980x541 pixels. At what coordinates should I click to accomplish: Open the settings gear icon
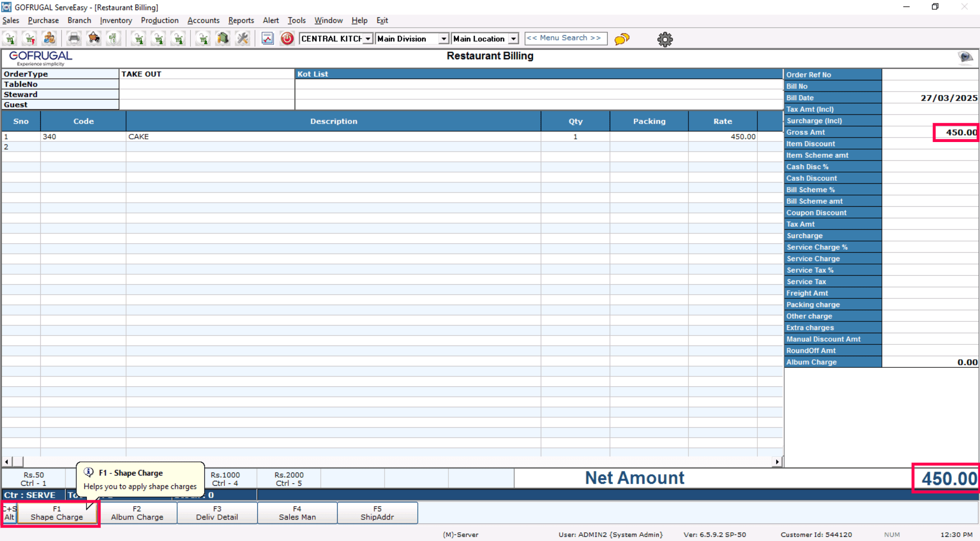(x=664, y=39)
